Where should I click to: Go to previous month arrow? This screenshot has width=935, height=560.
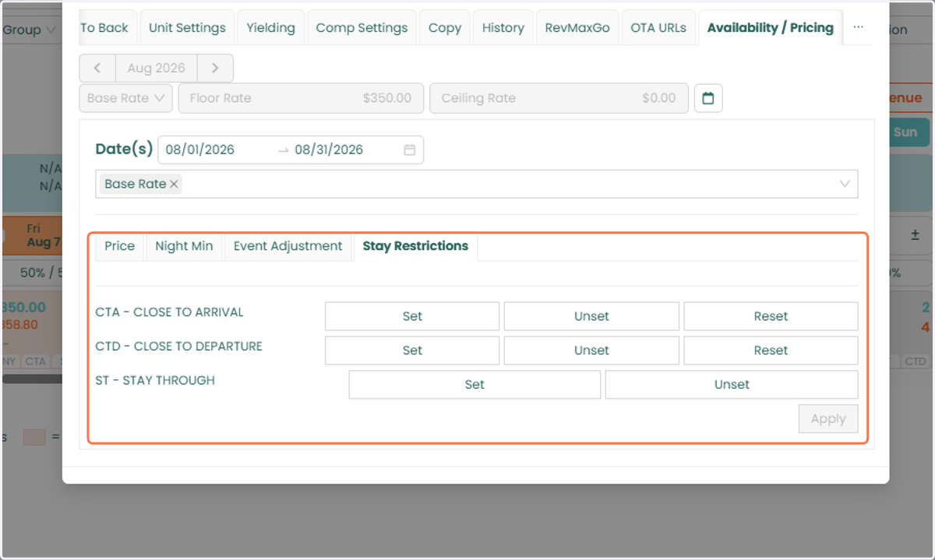click(97, 68)
